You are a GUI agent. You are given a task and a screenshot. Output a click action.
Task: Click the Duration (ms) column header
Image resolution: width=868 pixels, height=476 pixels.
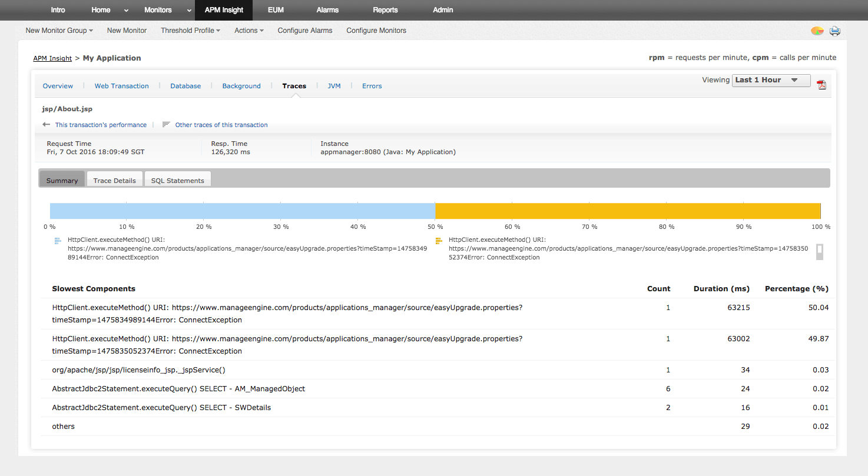pos(721,289)
